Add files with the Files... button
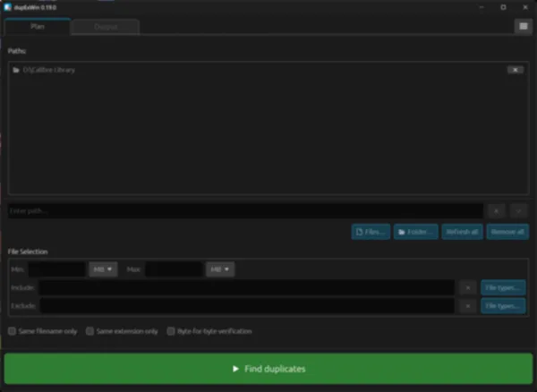This screenshot has height=392, width=537. pos(371,232)
